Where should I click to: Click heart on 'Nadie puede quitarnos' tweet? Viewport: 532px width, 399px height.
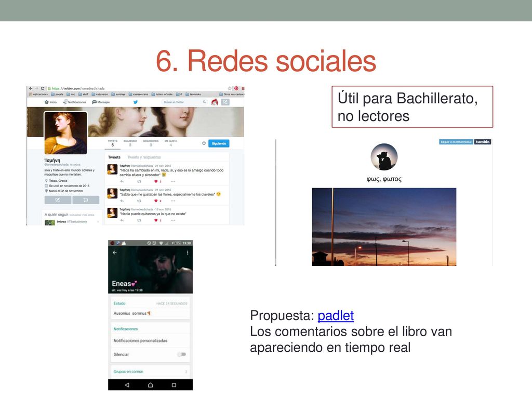pos(156,220)
